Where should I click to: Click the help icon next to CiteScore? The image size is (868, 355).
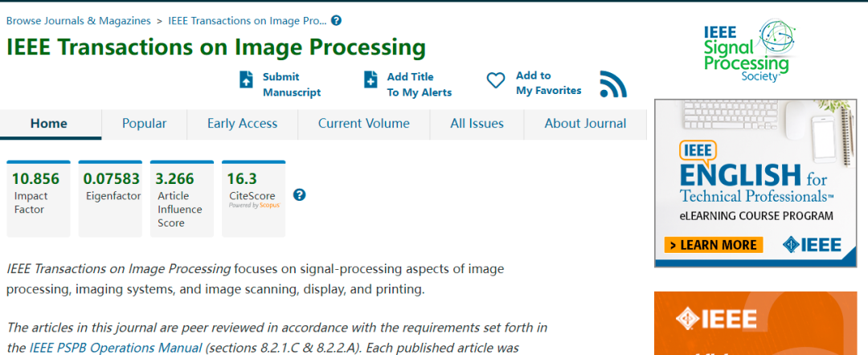[300, 194]
